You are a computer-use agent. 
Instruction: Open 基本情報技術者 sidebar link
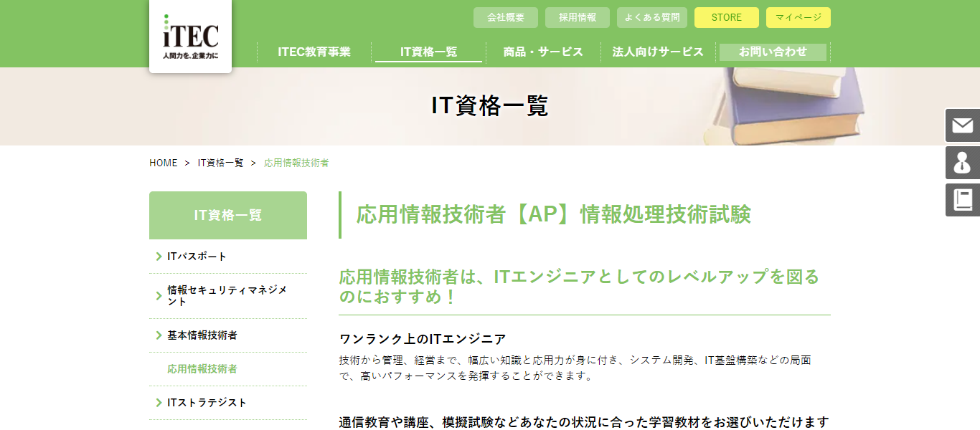tap(228, 335)
